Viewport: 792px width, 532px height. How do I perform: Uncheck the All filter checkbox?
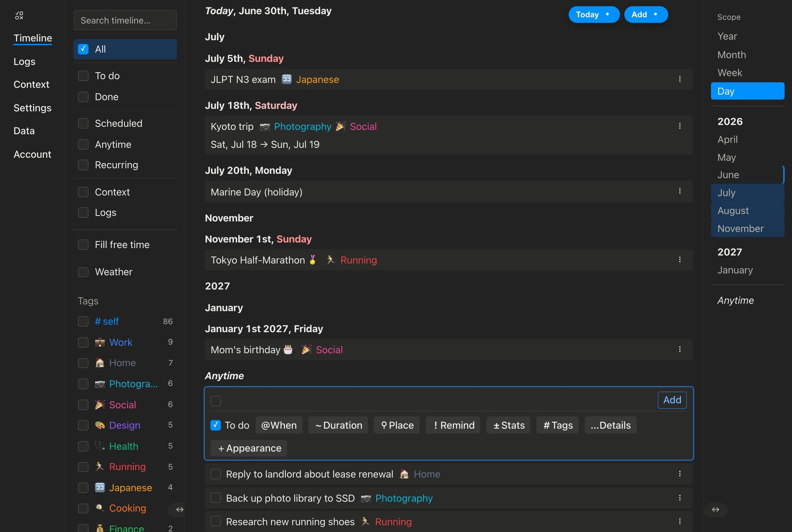point(83,49)
